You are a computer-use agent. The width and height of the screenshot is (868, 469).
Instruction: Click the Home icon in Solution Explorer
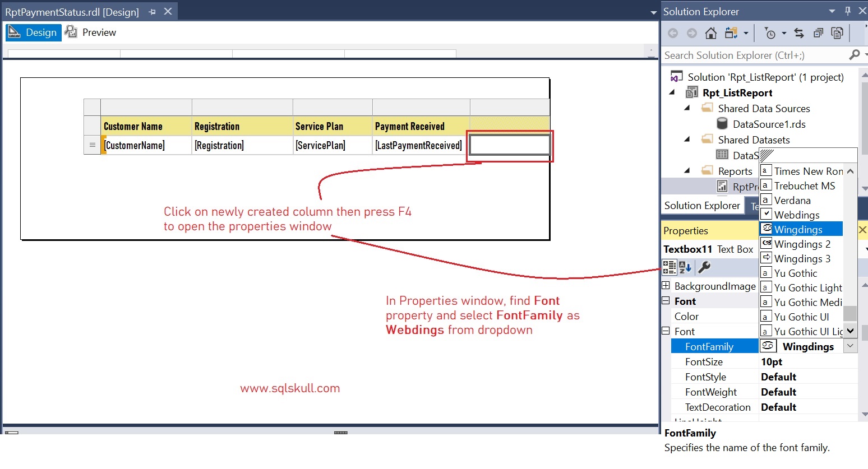click(711, 33)
